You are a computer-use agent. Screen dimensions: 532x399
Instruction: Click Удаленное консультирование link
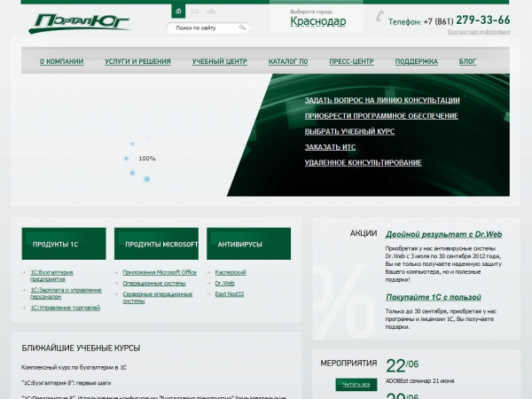(x=363, y=163)
